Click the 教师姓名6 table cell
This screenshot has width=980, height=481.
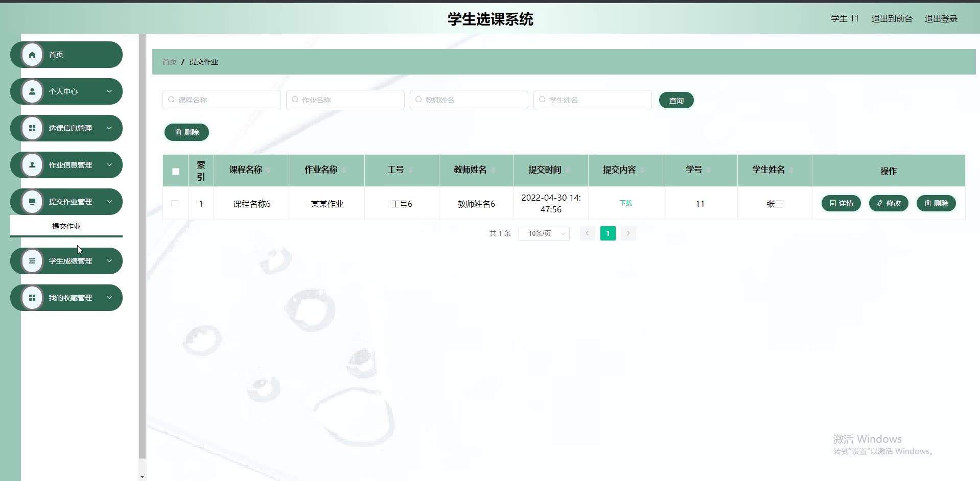click(x=476, y=204)
